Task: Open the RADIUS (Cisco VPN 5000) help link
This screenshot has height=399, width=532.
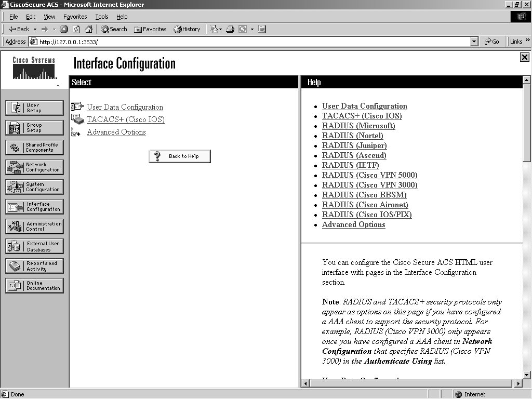Action: click(370, 175)
